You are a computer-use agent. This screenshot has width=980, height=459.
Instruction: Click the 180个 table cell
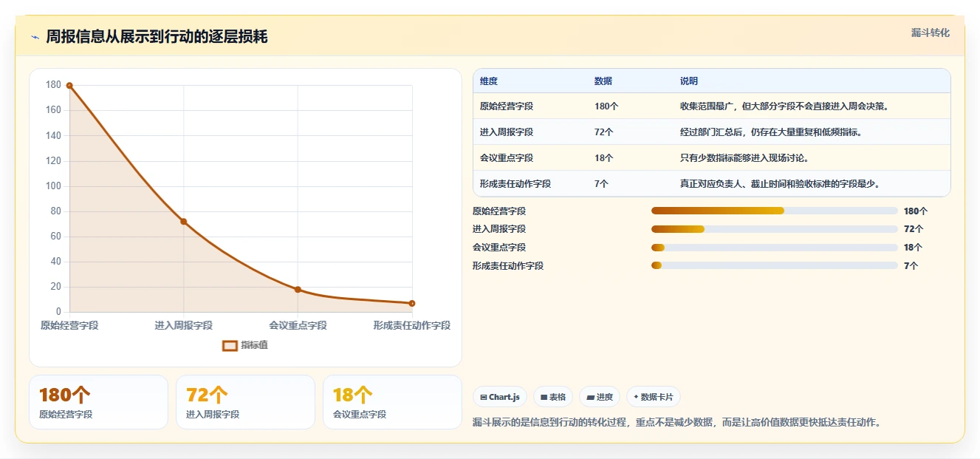(x=606, y=106)
